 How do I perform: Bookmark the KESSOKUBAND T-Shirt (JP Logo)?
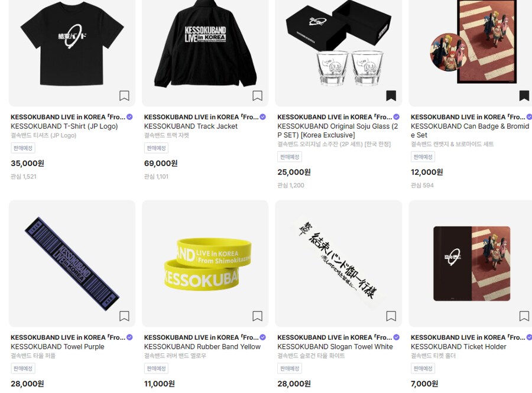pos(124,96)
